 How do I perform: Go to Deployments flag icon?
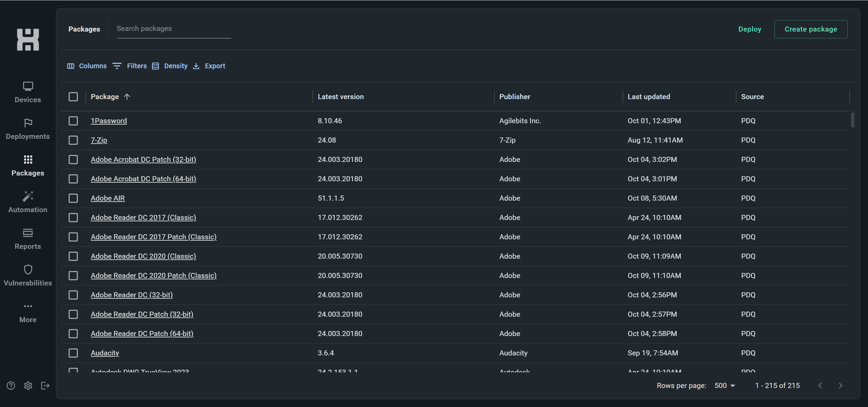[28, 123]
